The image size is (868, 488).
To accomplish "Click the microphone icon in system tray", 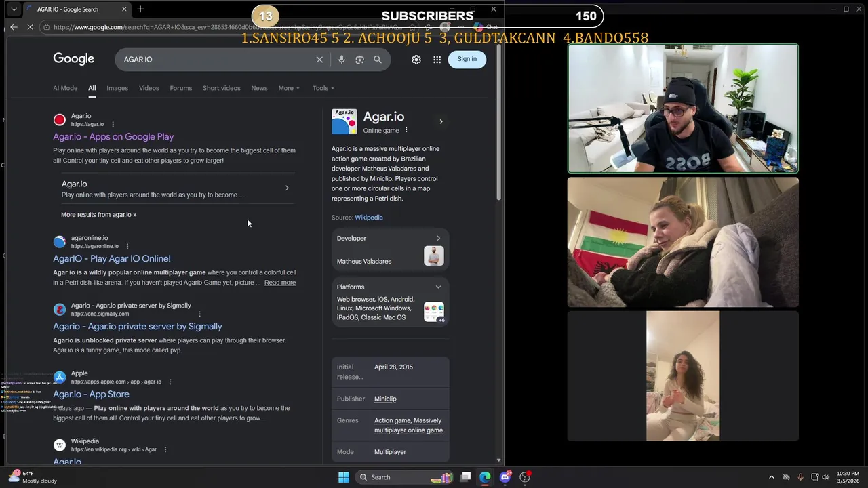I will 800,477.
